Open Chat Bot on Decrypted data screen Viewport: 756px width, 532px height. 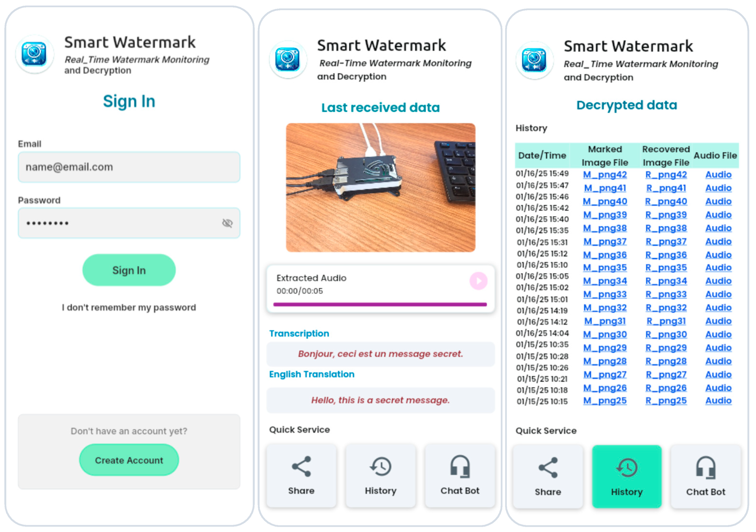[706, 476]
